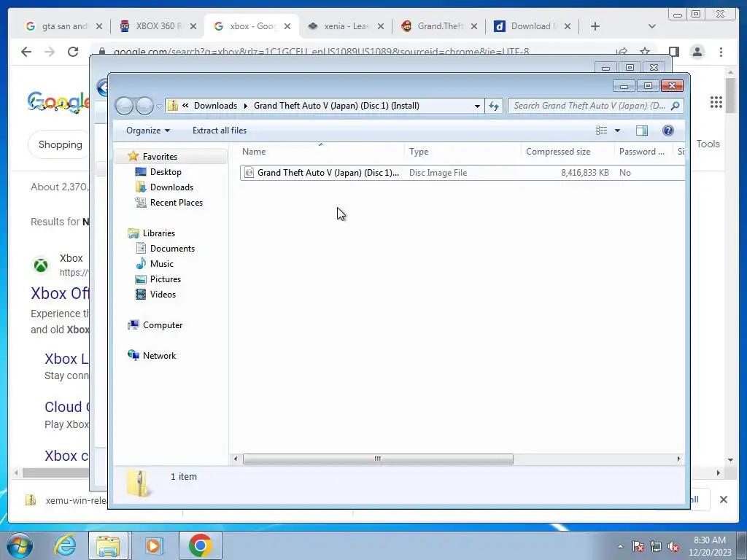Click the Refresh button beside the address bar
This screenshot has height=560, width=747.
494,106
